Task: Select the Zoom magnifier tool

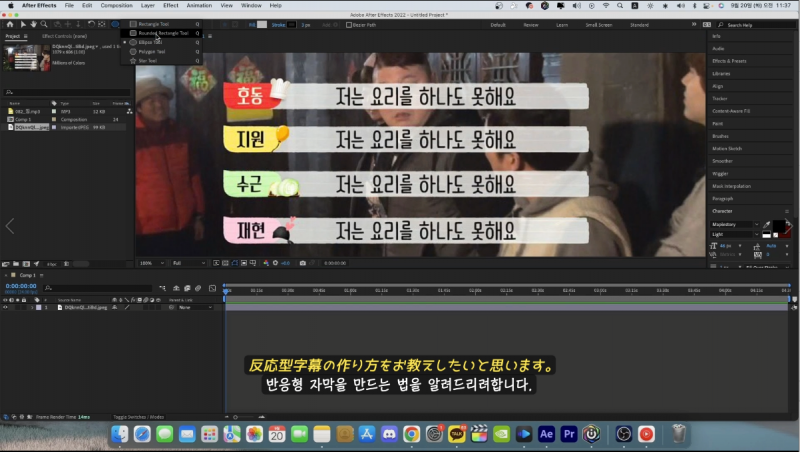Action: pyautogui.click(x=43, y=23)
